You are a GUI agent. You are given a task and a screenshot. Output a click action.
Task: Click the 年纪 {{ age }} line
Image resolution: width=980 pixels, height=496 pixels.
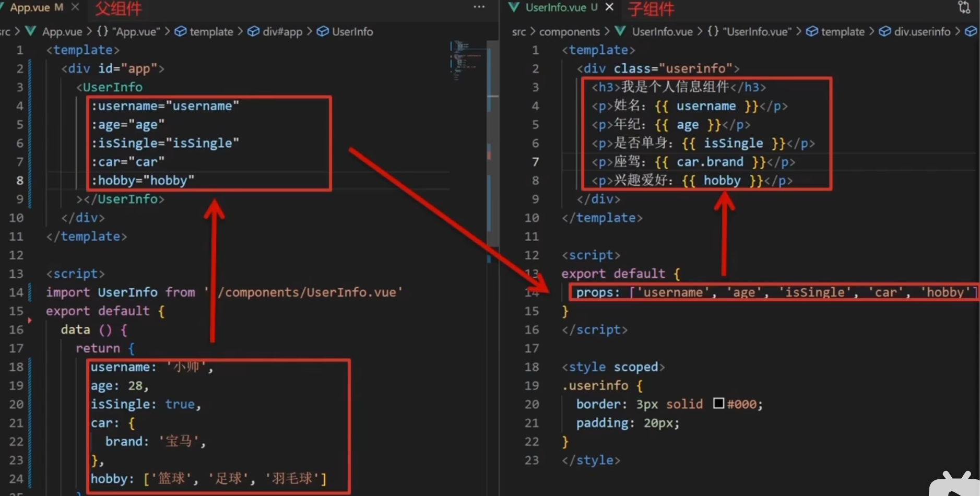coord(670,125)
